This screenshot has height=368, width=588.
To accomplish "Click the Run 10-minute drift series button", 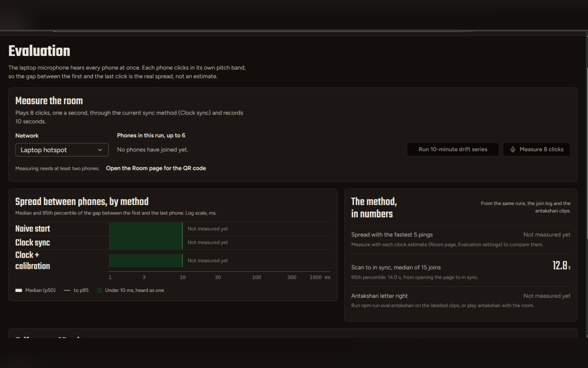I will click(453, 150).
